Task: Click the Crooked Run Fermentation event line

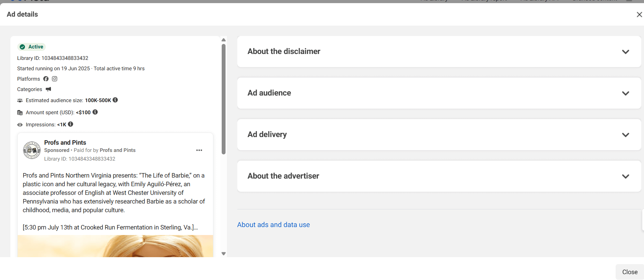Action: [x=110, y=227]
